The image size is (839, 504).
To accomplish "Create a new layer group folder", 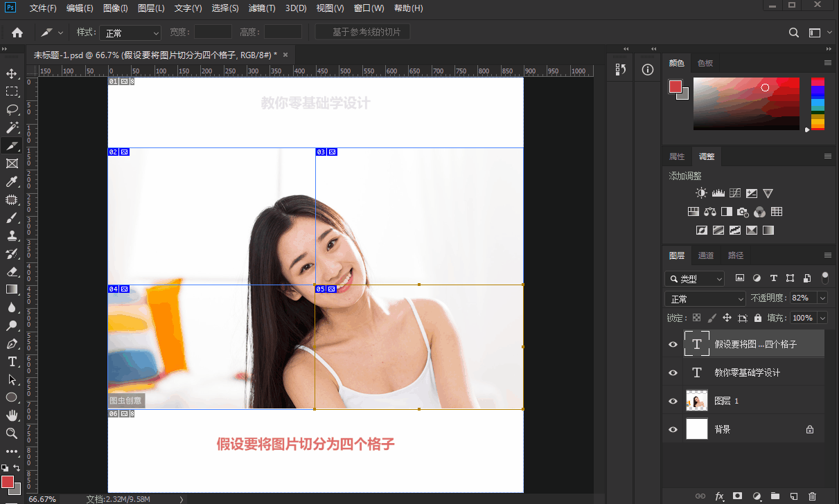I will tap(775, 496).
